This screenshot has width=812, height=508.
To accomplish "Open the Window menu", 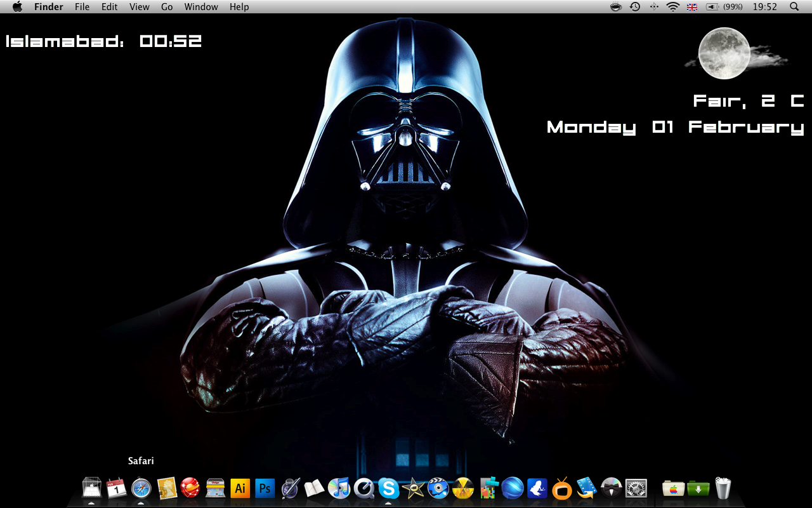I will pos(201,7).
